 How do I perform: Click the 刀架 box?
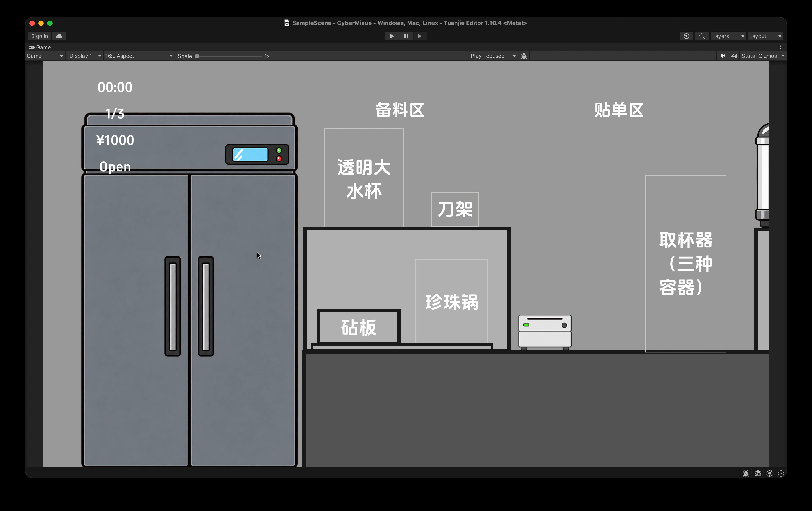pyautogui.click(x=455, y=209)
